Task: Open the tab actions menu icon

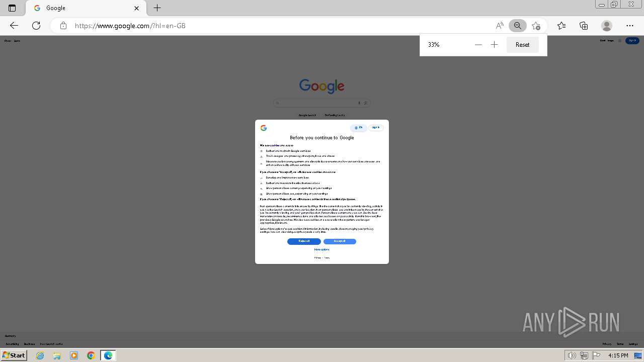Action: (x=12, y=8)
